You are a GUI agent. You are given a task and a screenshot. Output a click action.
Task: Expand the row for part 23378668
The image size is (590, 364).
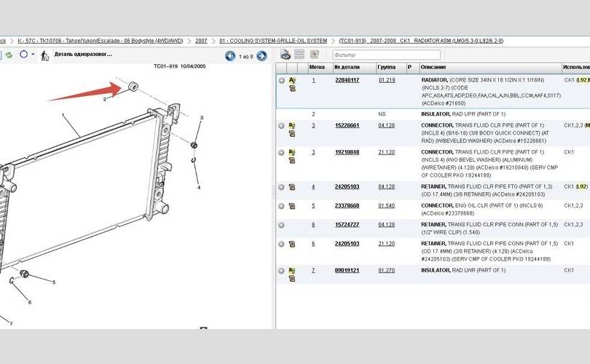[281, 205]
